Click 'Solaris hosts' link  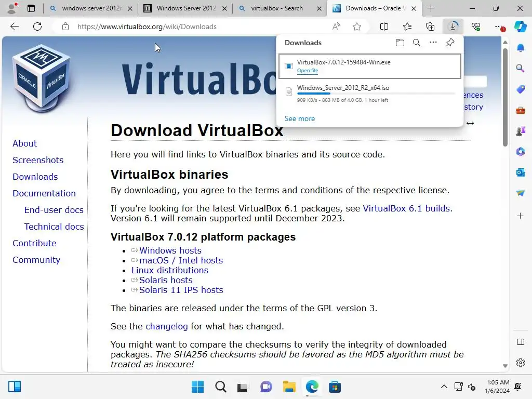pos(166,280)
